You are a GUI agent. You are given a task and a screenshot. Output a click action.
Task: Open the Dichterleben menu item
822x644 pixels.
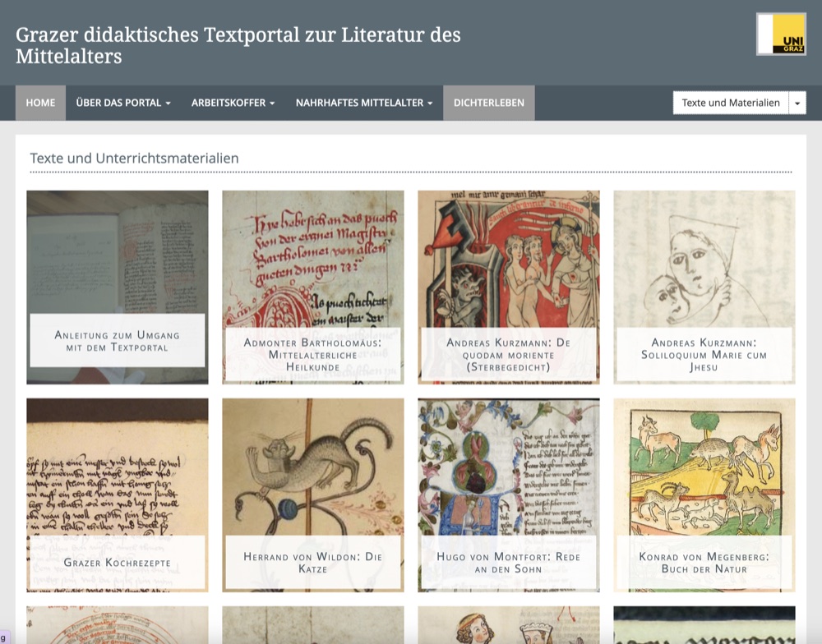[488, 103]
